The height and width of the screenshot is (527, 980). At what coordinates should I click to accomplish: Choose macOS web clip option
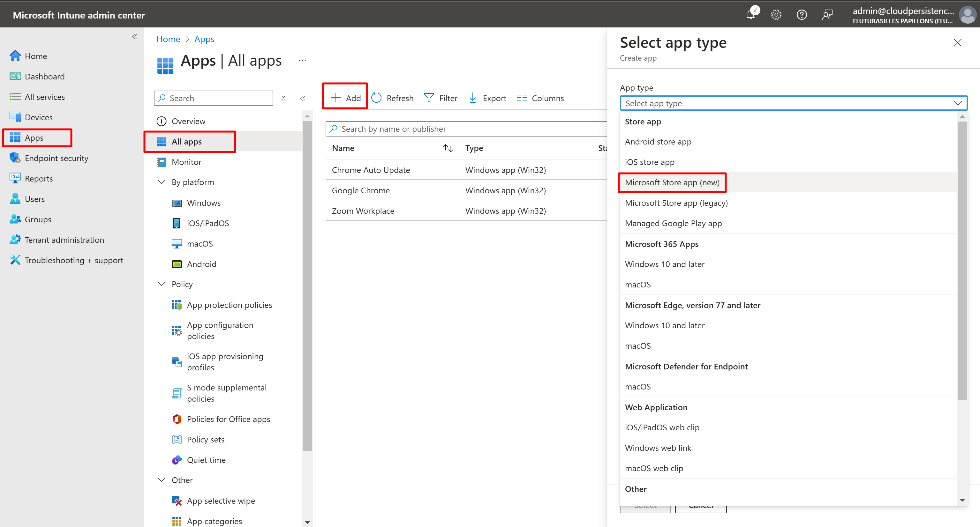[789, 468]
